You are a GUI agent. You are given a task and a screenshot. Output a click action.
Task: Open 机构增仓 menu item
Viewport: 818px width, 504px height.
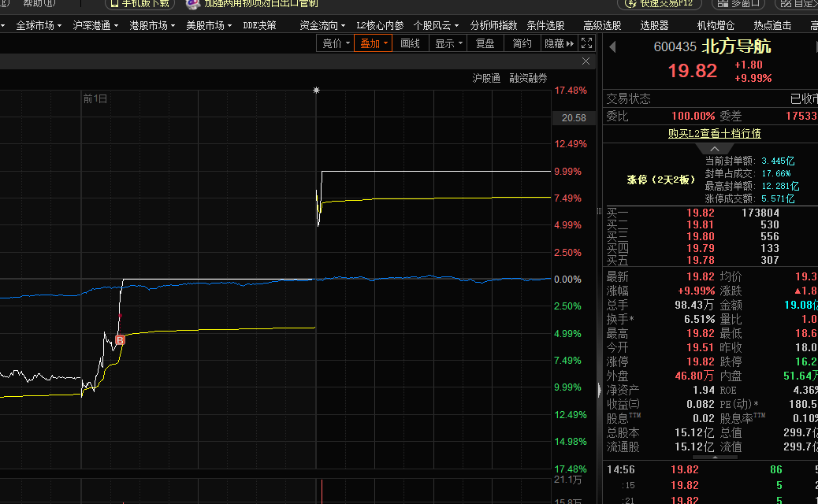click(716, 25)
